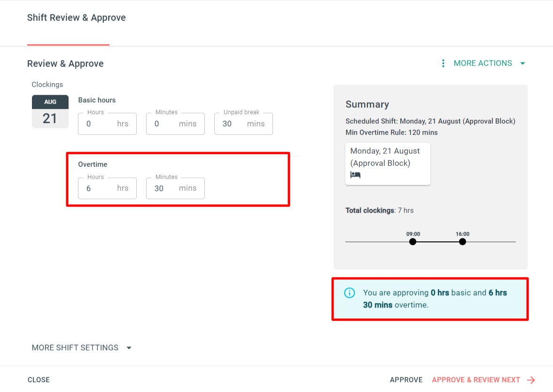Click the 16:00 timeline end marker
Image resolution: width=553 pixels, height=392 pixels.
tap(462, 242)
